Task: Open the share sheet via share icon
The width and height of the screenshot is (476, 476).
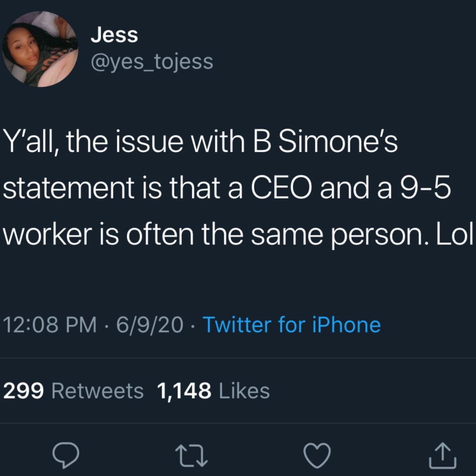Action: point(442,455)
